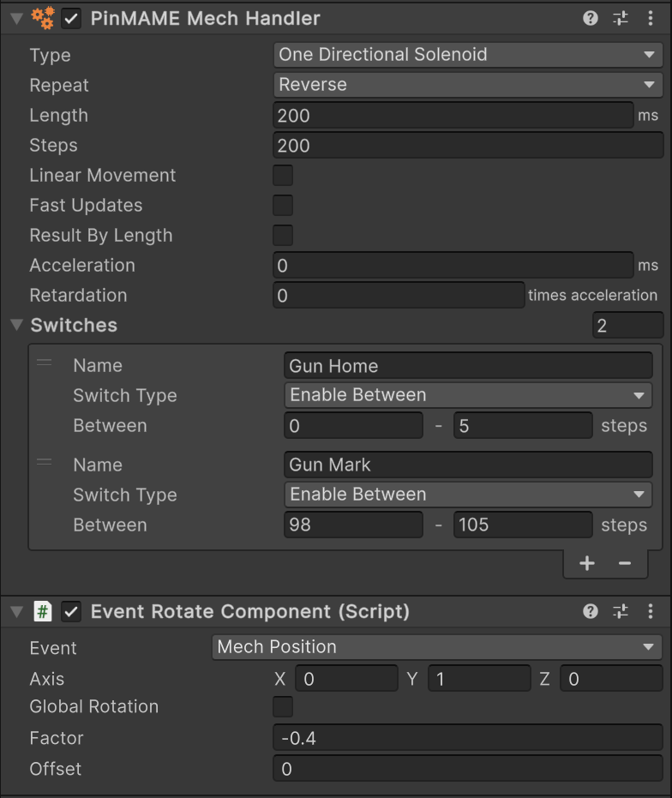Open the Repeat dropdown set to Reverse
This screenshot has width=672, height=798.
(x=468, y=85)
